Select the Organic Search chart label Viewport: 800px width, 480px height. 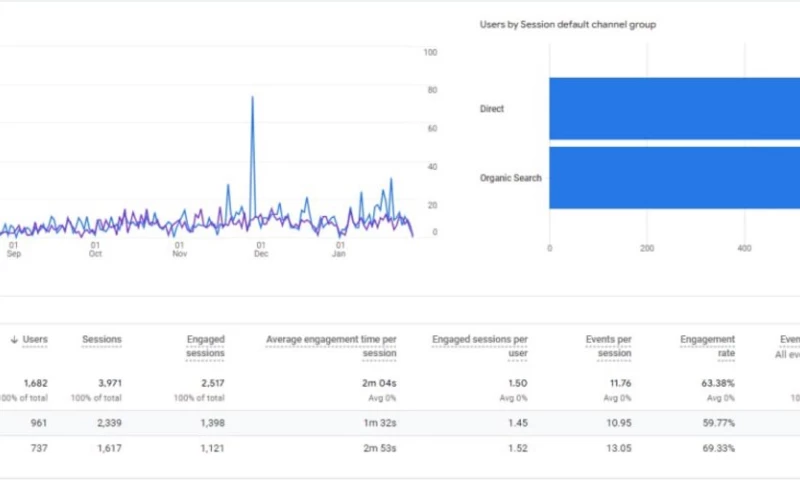(510, 178)
